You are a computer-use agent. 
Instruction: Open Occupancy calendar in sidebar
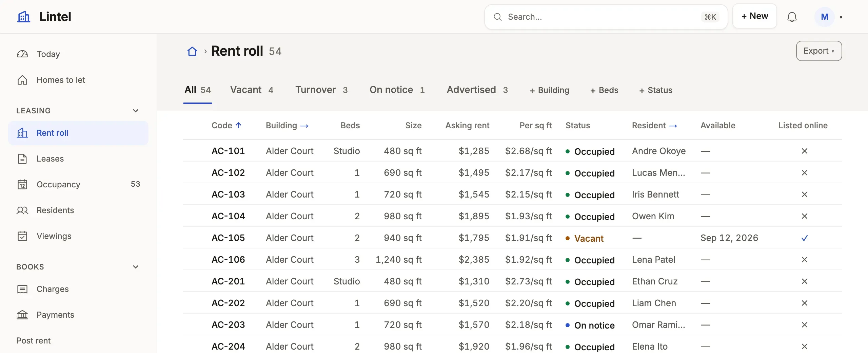coord(78,184)
